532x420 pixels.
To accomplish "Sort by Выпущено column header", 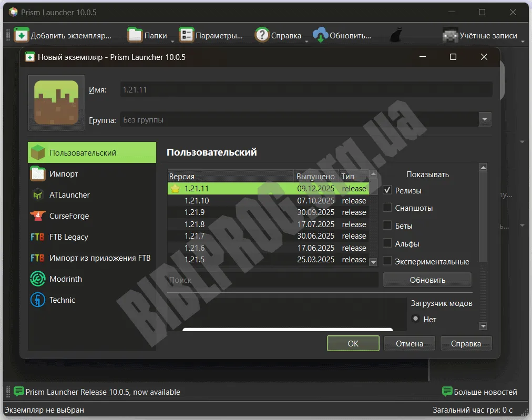I will click(316, 177).
